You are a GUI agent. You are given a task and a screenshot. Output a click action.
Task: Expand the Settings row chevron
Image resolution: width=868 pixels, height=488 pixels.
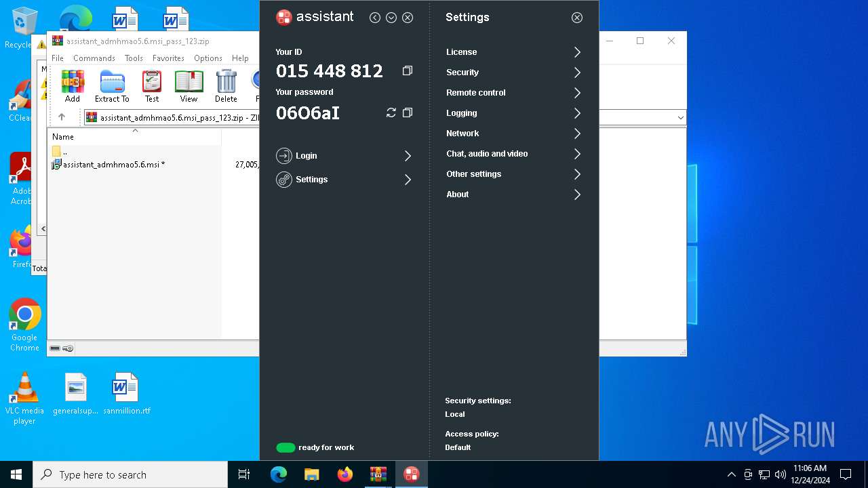[408, 180]
